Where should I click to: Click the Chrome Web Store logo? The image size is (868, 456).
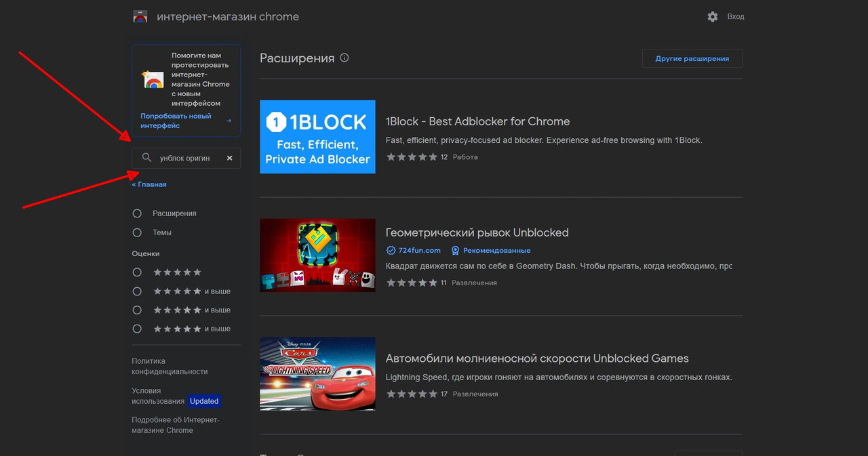140,17
